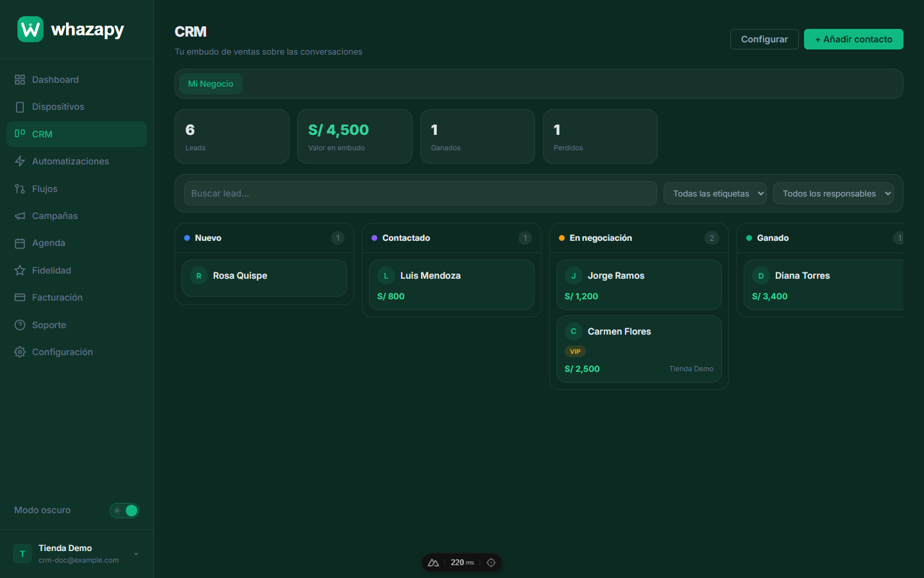Screen dimensions: 924x578
Task: Toggle the Modo oscuro switch
Action: (x=124, y=511)
